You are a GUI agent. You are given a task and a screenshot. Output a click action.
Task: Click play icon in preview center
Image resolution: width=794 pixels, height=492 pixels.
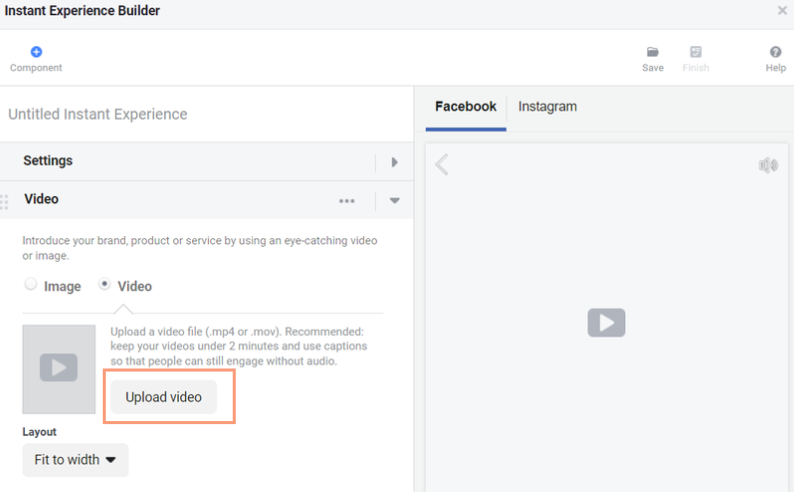606,322
